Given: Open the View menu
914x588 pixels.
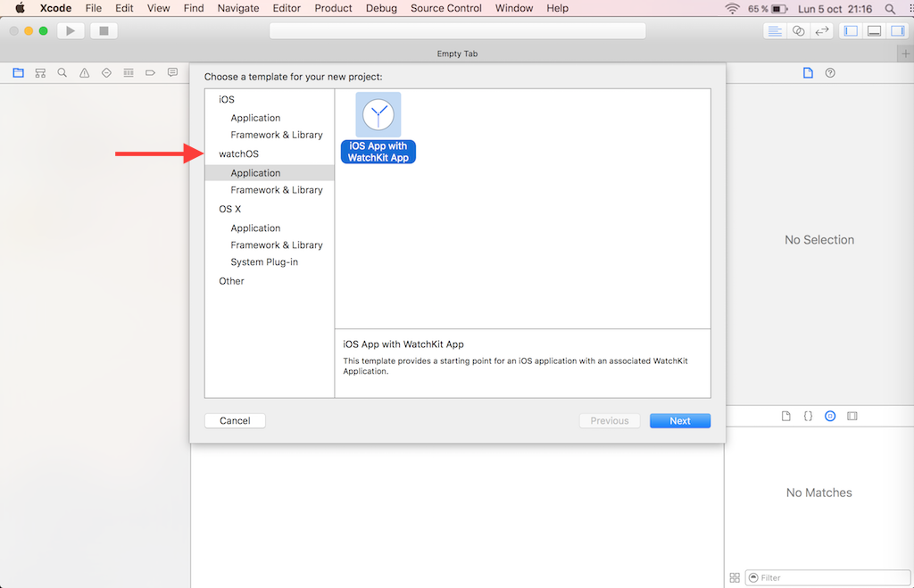Looking at the screenshot, I should [159, 8].
